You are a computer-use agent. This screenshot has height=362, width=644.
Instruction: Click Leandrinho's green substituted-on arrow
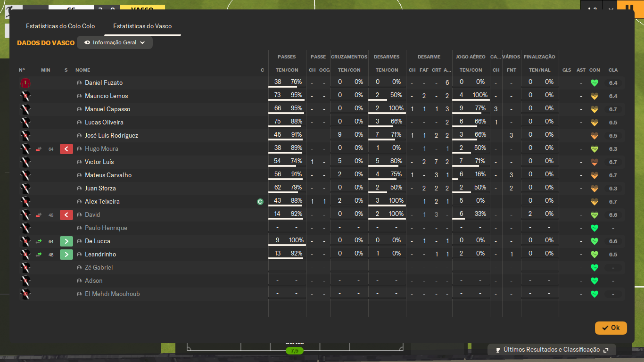(66, 255)
